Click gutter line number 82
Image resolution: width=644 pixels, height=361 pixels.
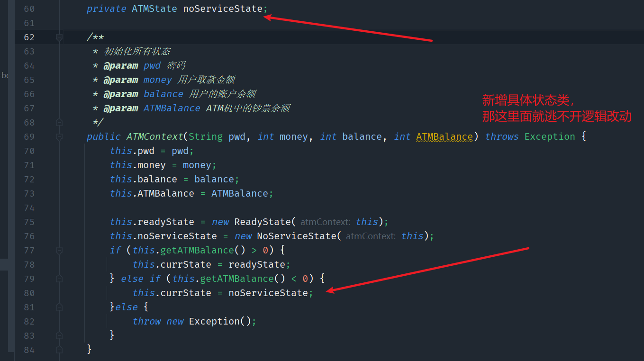(29, 321)
